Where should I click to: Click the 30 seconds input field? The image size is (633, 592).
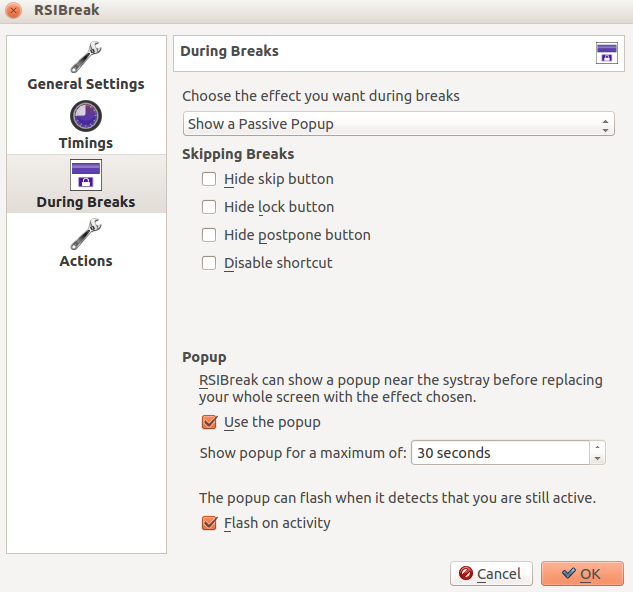(x=500, y=453)
